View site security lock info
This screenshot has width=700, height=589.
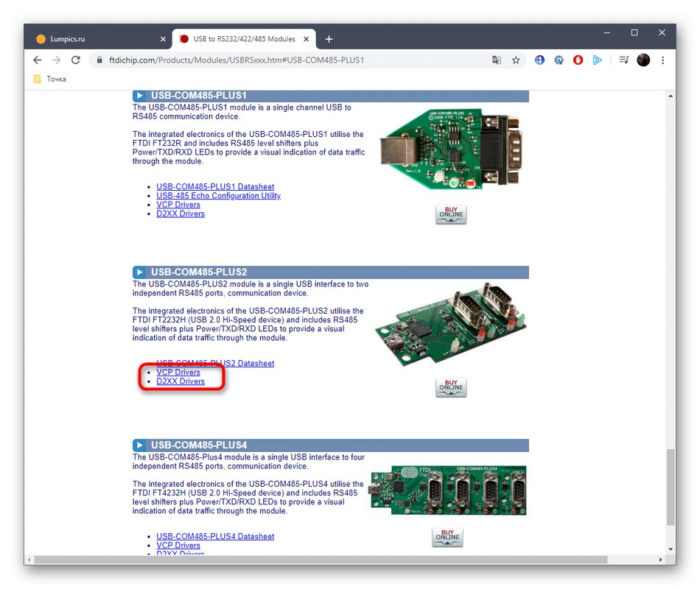99,60
